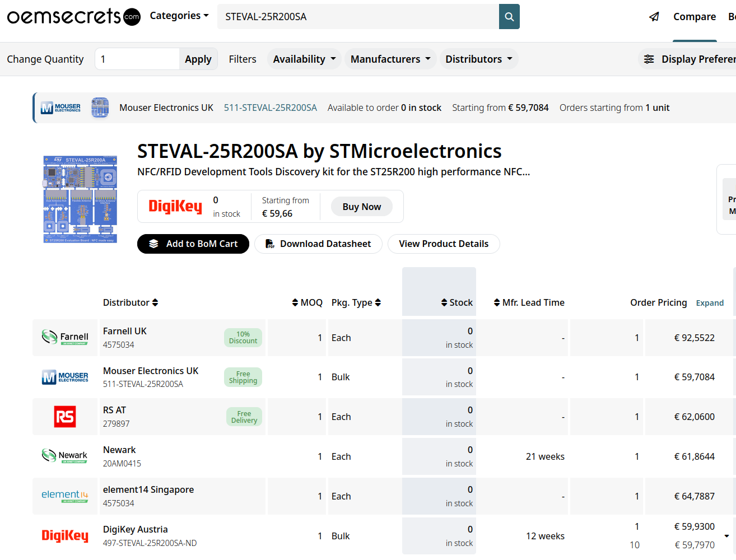Click the Mouser Electronics logo in table
This screenshot has width=736, height=560.
click(65, 377)
